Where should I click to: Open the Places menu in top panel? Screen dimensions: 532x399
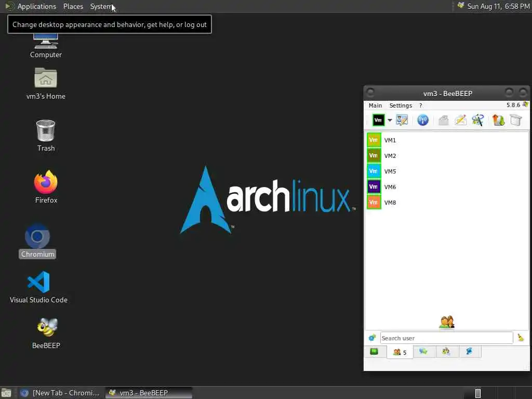point(73,6)
